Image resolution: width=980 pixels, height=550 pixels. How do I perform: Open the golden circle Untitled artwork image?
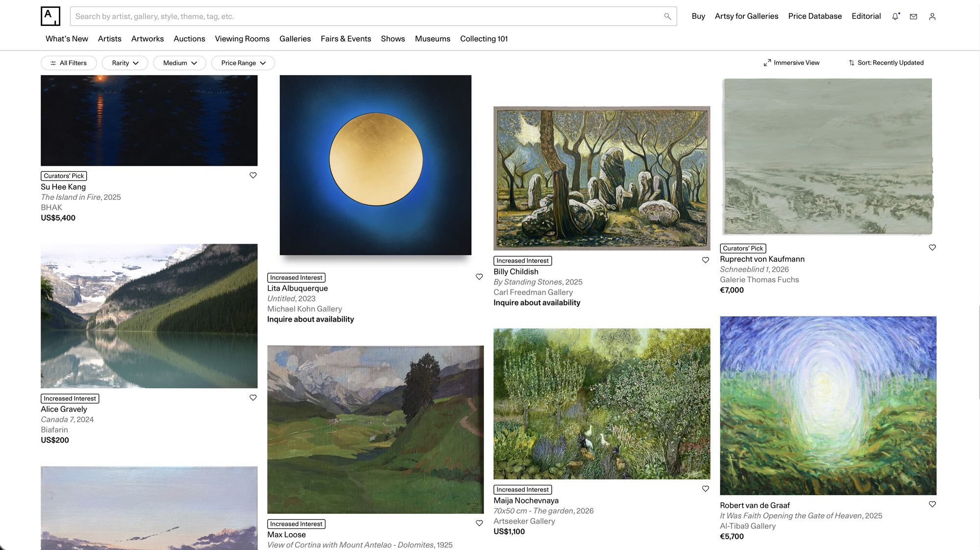tap(375, 165)
